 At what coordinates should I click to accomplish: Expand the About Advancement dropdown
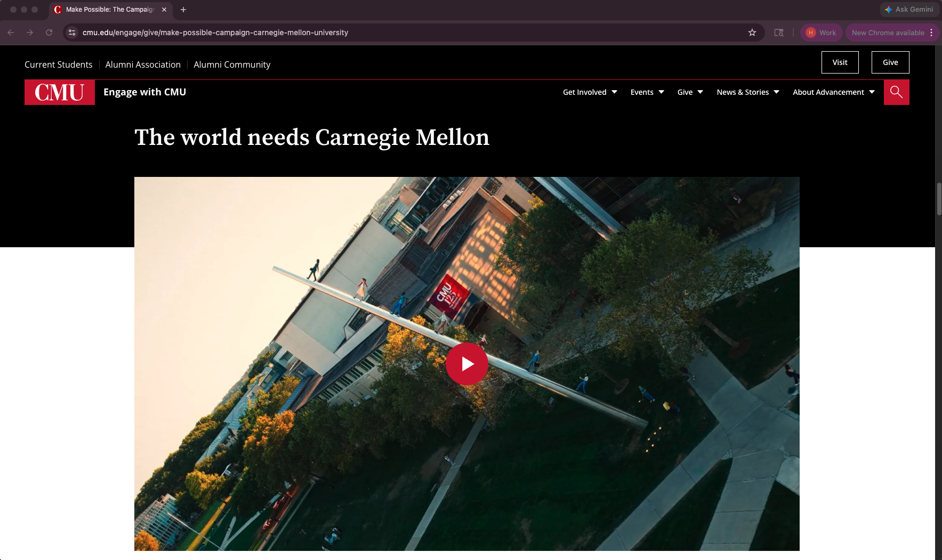coord(834,92)
